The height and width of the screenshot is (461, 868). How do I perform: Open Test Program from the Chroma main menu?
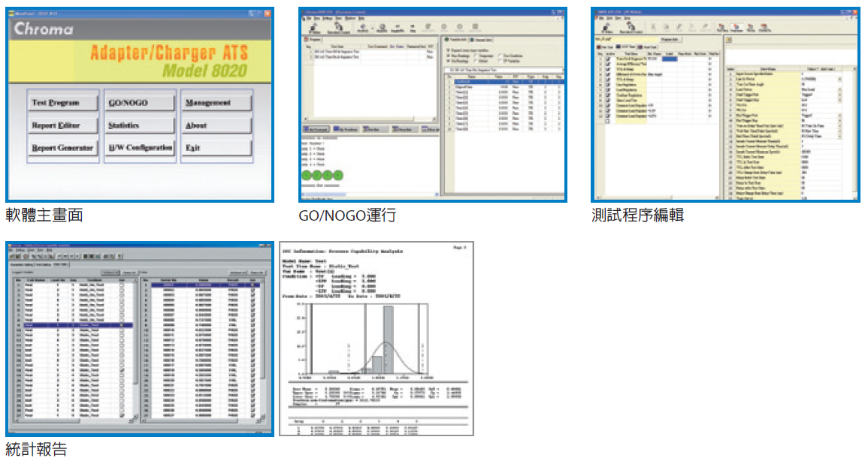click(63, 103)
